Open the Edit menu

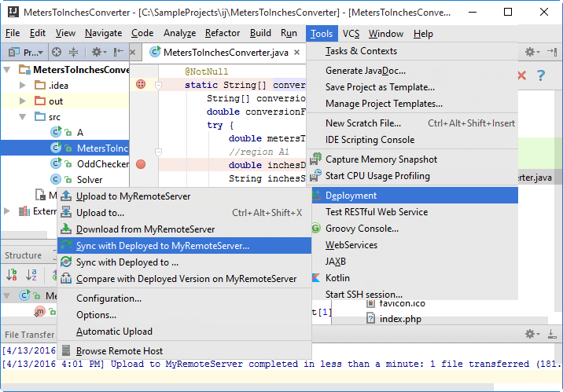tap(37, 33)
